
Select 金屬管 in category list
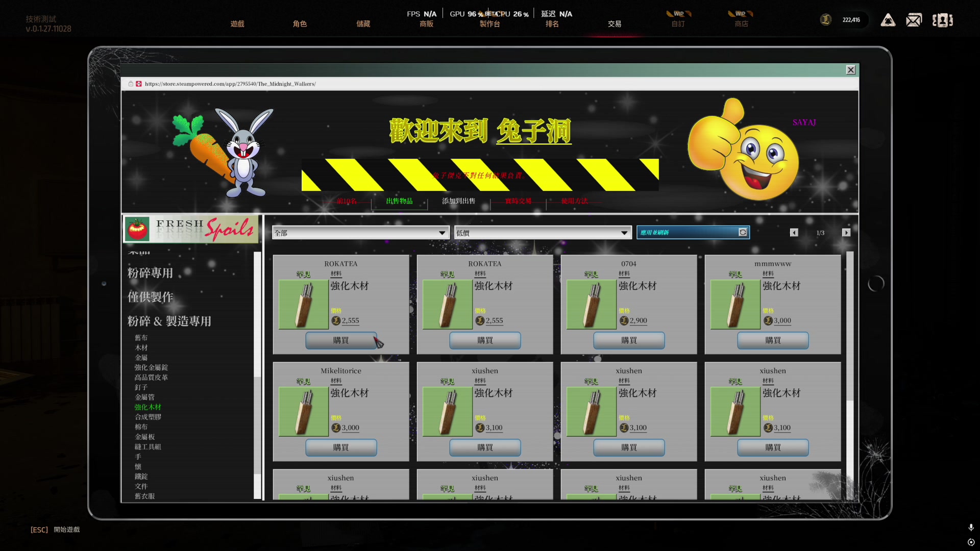pos(144,397)
